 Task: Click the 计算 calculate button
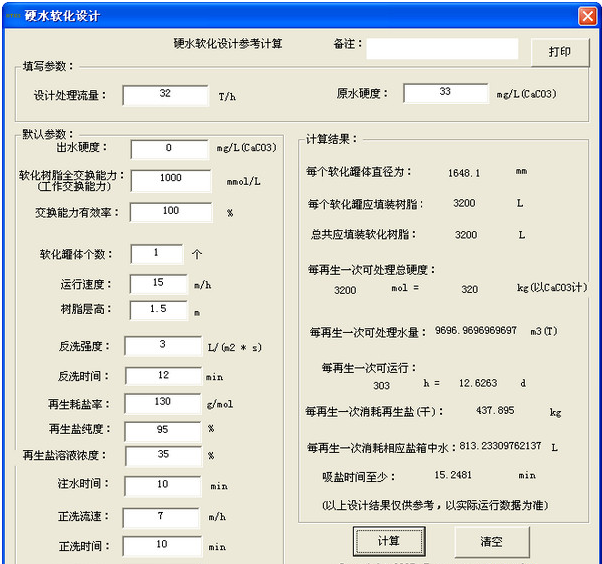tap(389, 541)
